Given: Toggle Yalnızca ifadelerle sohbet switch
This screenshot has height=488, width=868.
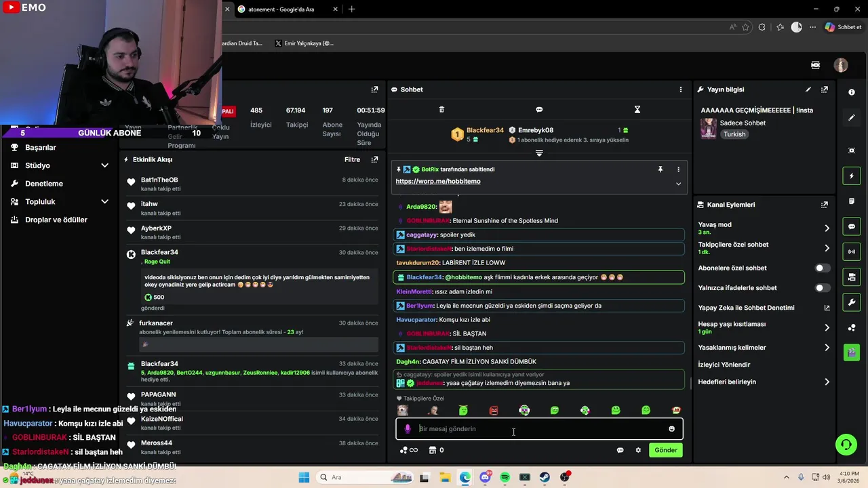Looking at the screenshot, I should pos(822,288).
